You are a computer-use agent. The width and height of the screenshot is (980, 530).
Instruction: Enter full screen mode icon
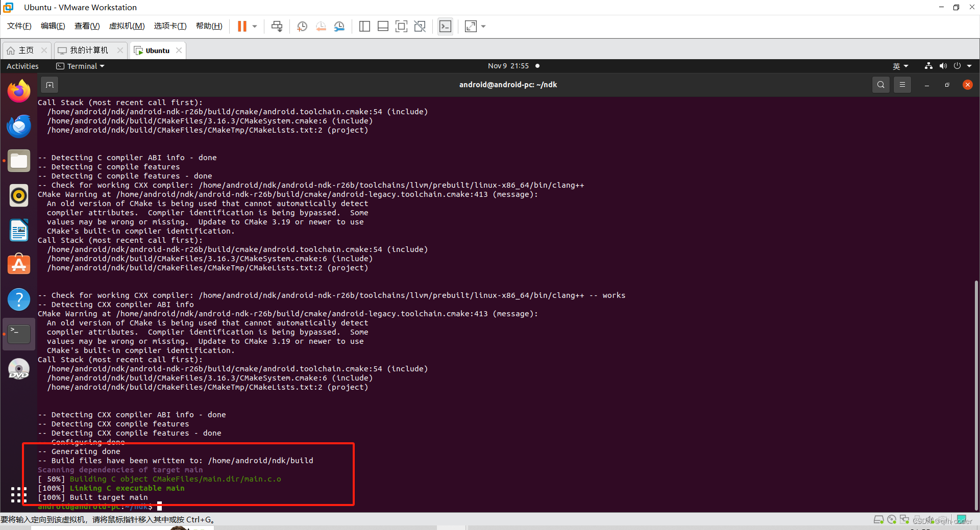coord(401,26)
